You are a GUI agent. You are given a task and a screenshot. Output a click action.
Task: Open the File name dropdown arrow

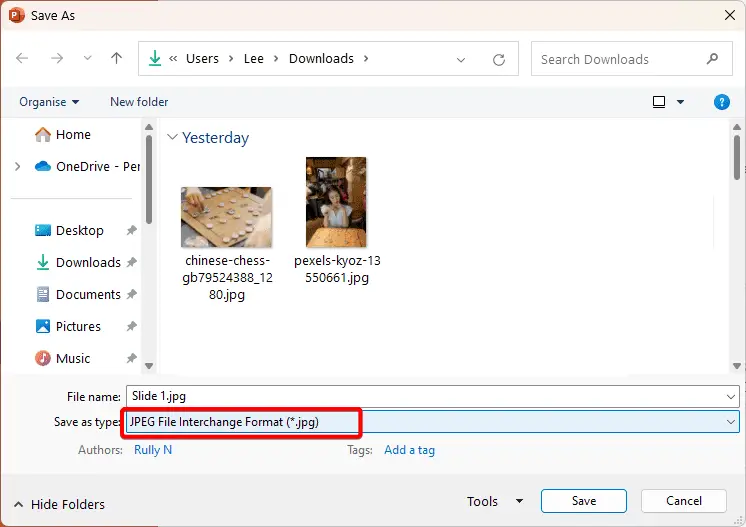tap(731, 397)
